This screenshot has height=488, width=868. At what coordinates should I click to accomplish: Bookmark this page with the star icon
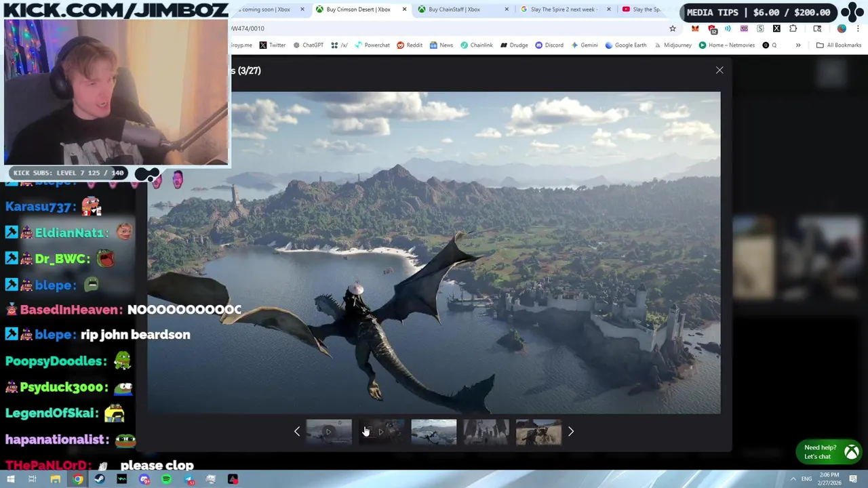[673, 28]
